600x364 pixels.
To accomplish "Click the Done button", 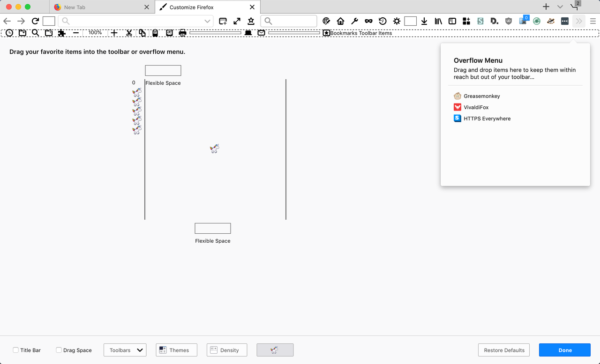I will coord(565,350).
